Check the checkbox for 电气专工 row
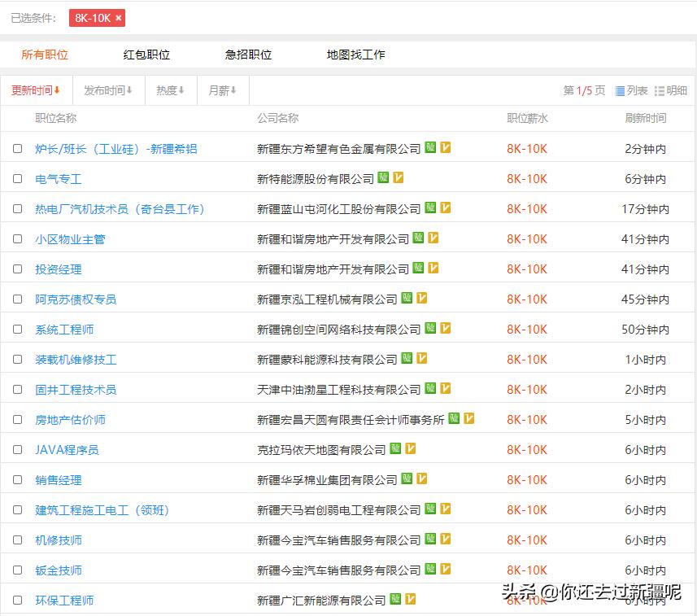697x616 pixels. pos(17,177)
